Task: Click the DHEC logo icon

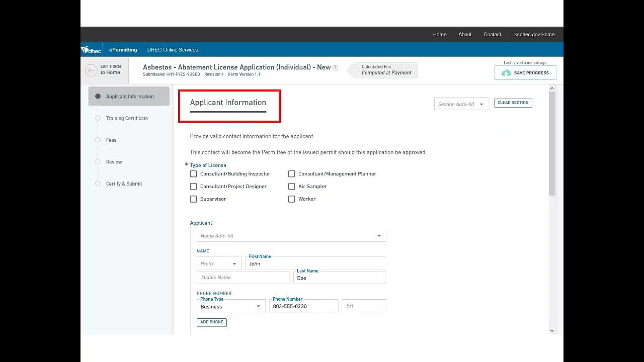Action: (x=91, y=50)
